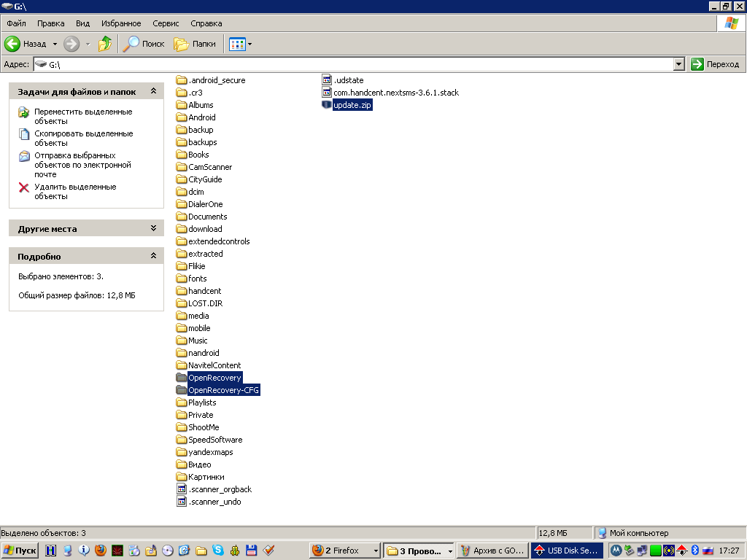Open Firefox from quick launch icons
The height and width of the screenshot is (560, 747).
coord(101,551)
